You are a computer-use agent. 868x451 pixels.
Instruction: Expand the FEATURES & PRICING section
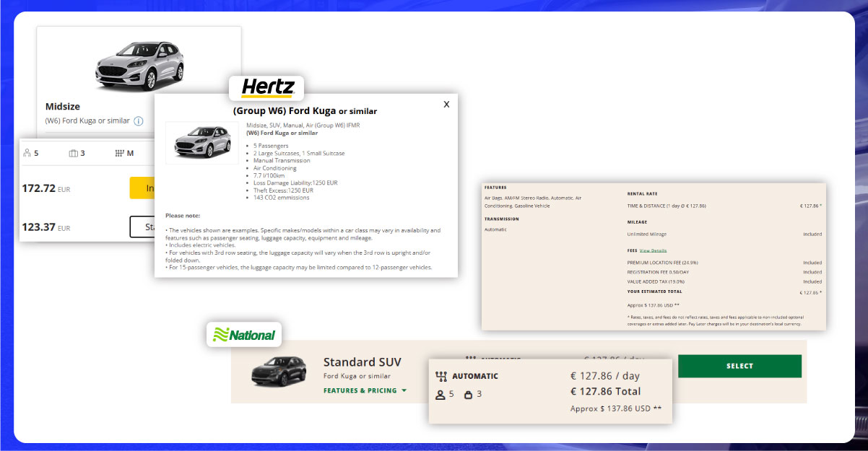(x=365, y=390)
